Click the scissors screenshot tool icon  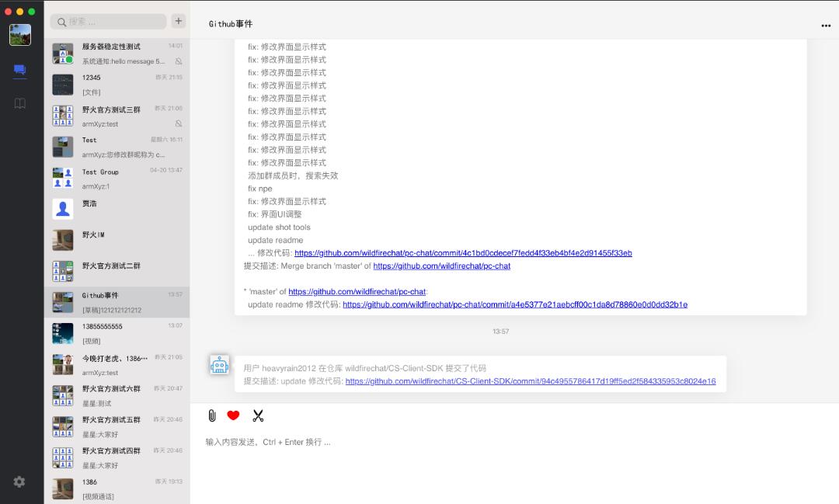click(x=258, y=415)
